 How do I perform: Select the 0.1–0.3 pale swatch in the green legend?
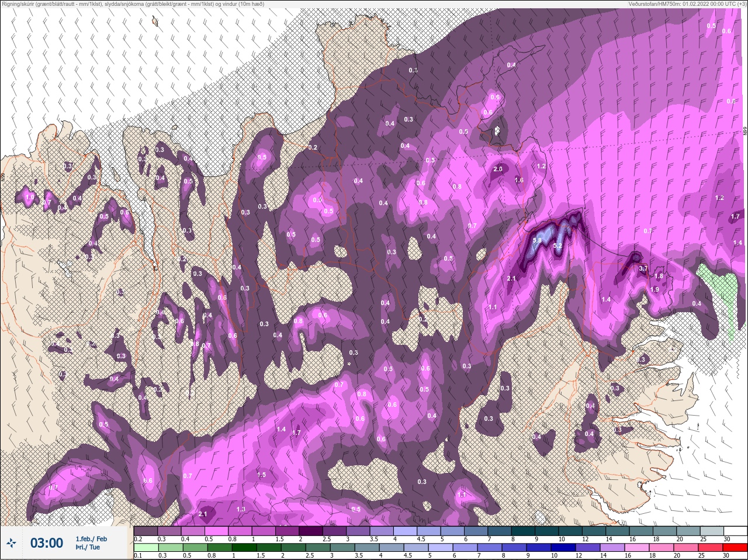tap(146, 548)
